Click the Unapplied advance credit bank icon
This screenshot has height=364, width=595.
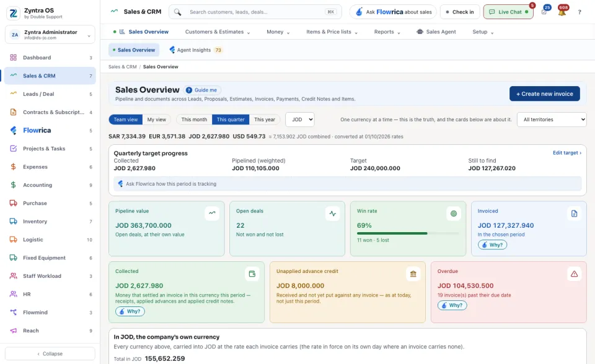(x=413, y=274)
